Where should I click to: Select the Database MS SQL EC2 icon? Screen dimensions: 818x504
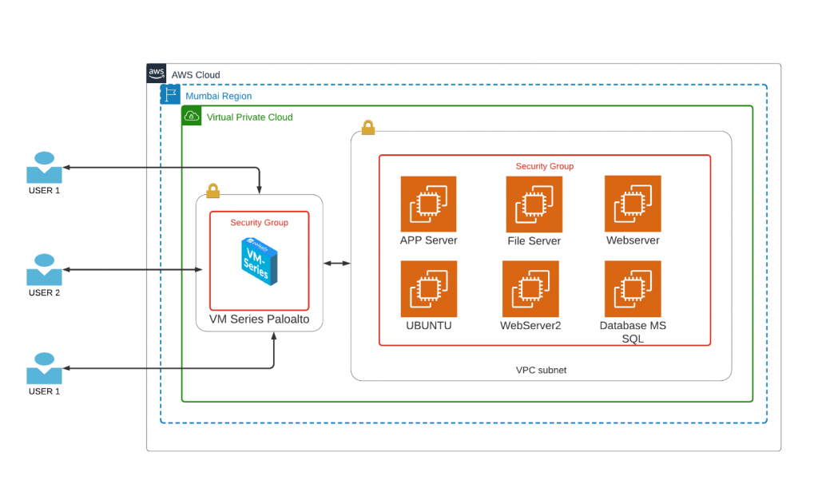pyautogui.click(x=633, y=289)
